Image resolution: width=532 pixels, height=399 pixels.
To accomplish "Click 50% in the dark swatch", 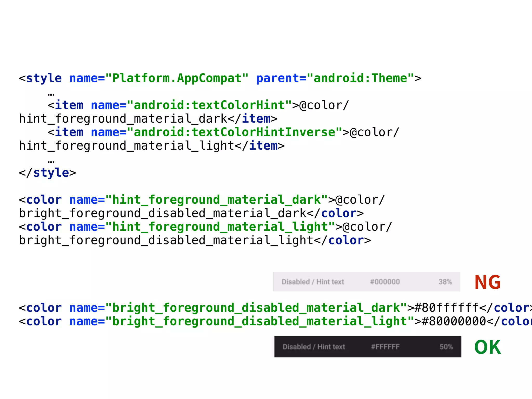I will tap(446, 347).
